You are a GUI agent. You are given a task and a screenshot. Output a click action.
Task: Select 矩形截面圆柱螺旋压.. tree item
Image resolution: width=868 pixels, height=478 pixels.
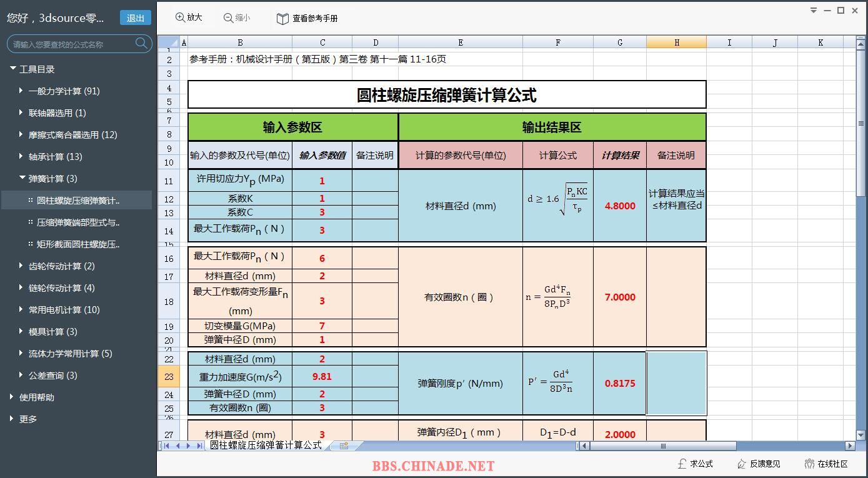click(76, 244)
